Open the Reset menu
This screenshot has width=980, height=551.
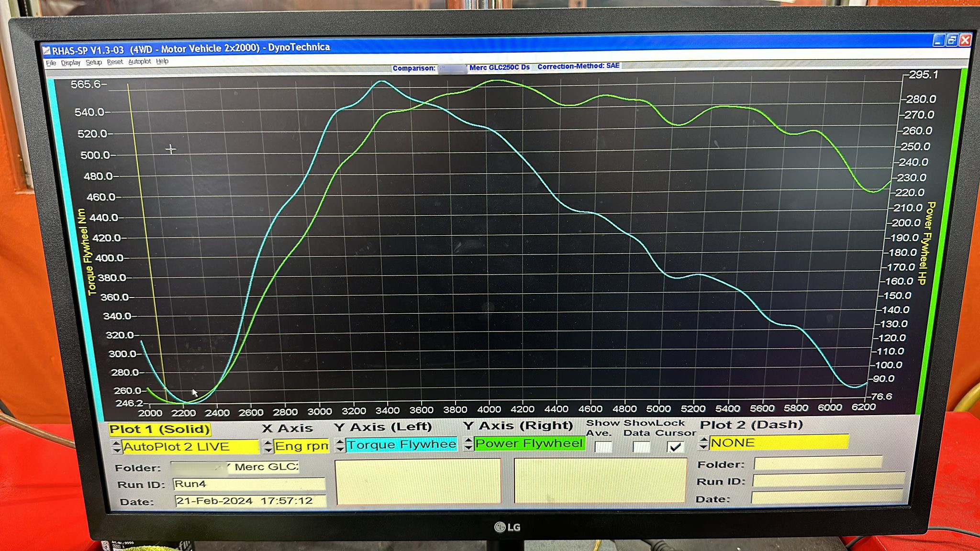point(115,62)
